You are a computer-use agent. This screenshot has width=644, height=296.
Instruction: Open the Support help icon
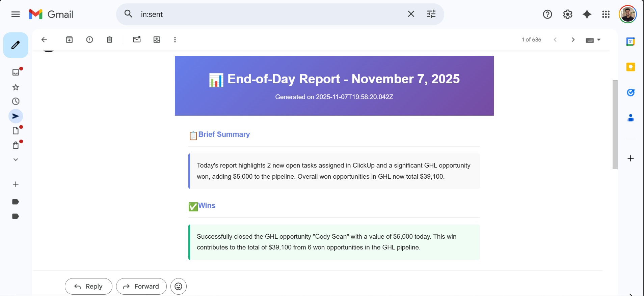coord(547,14)
